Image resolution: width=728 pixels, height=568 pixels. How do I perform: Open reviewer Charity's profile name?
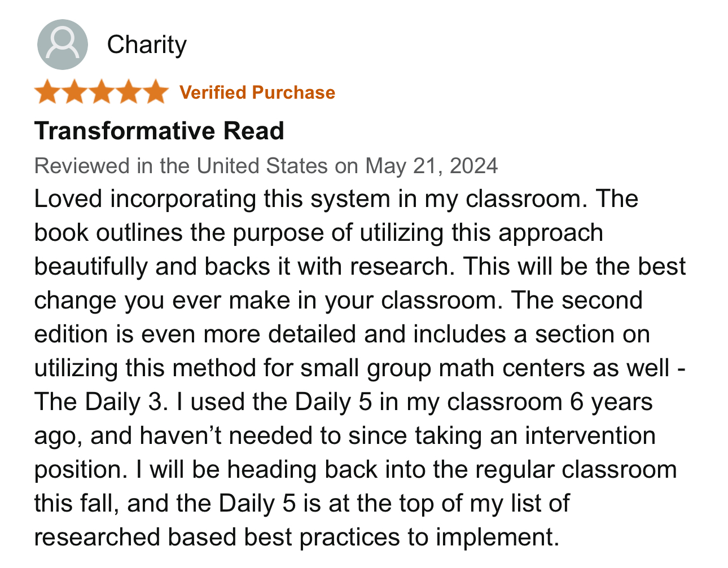(147, 45)
